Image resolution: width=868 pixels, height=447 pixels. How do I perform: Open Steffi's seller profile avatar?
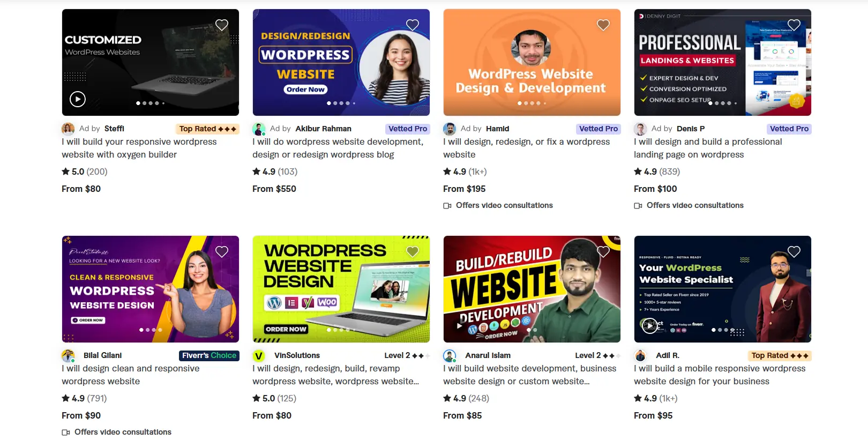68,129
